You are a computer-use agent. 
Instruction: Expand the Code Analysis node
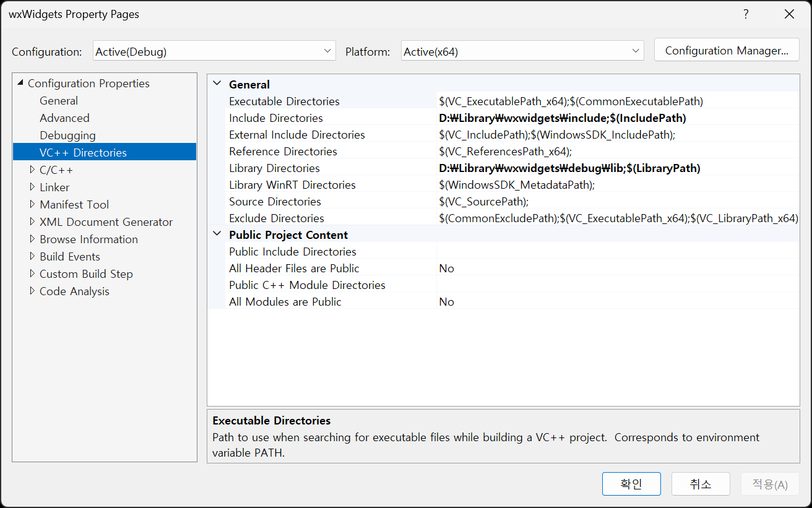33,291
